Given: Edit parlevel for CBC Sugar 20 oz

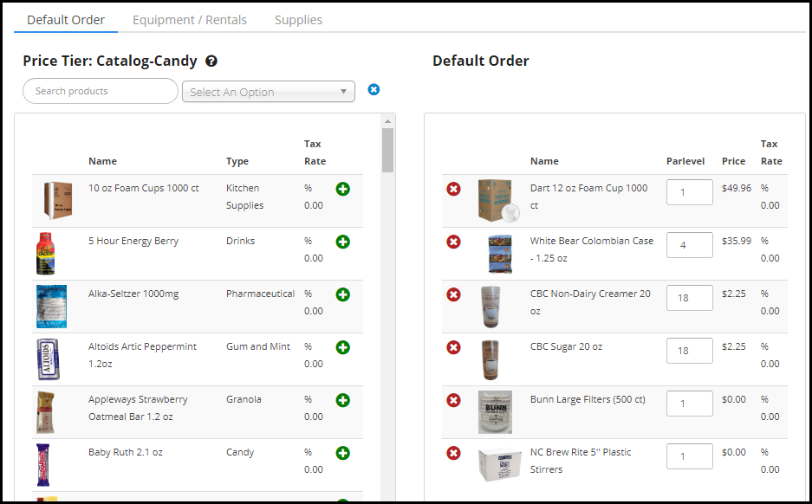Looking at the screenshot, I should 689,351.
